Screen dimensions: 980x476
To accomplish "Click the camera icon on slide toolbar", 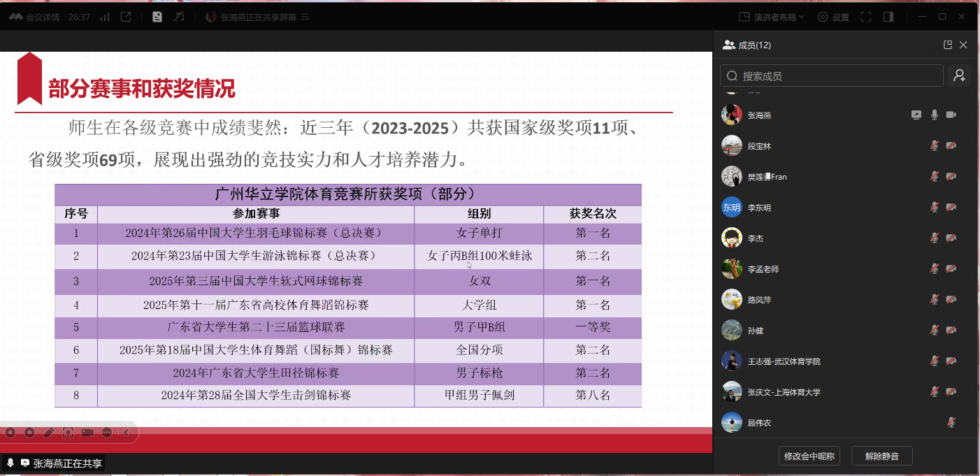I will coord(87,433).
